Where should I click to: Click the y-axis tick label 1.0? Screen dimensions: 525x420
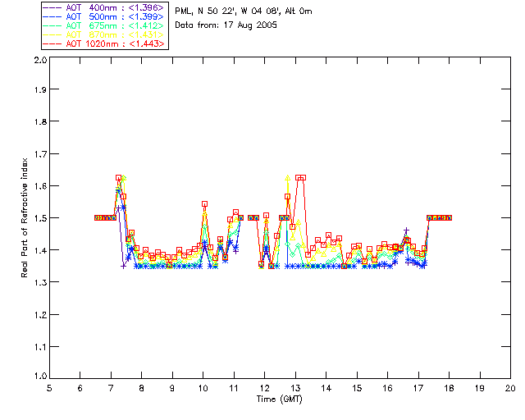click(x=40, y=376)
